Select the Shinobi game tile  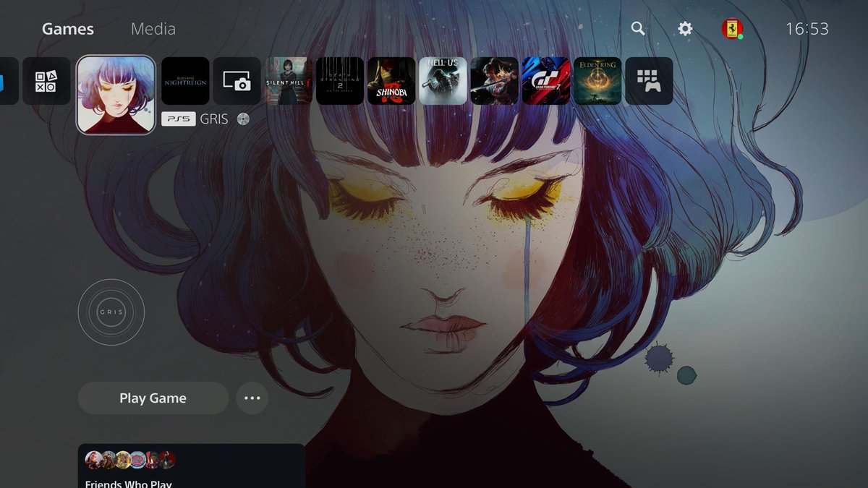click(391, 81)
